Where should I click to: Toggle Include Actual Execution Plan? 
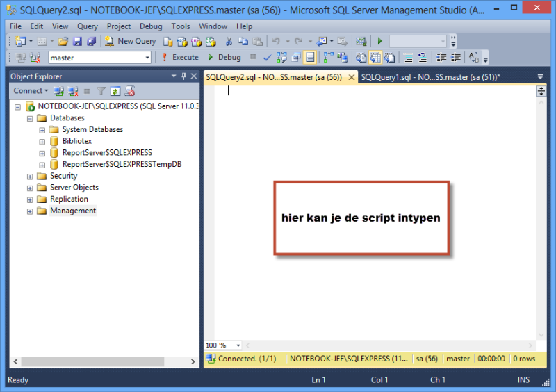tap(328, 58)
